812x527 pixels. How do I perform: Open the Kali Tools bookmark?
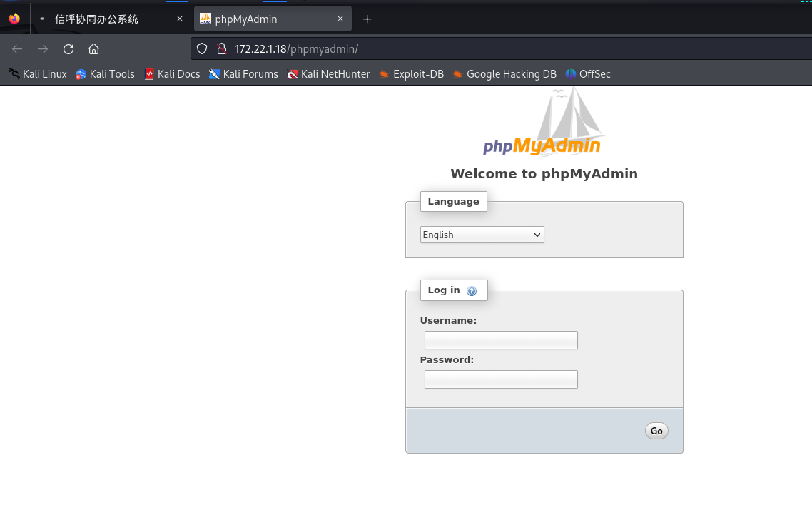tap(105, 74)
